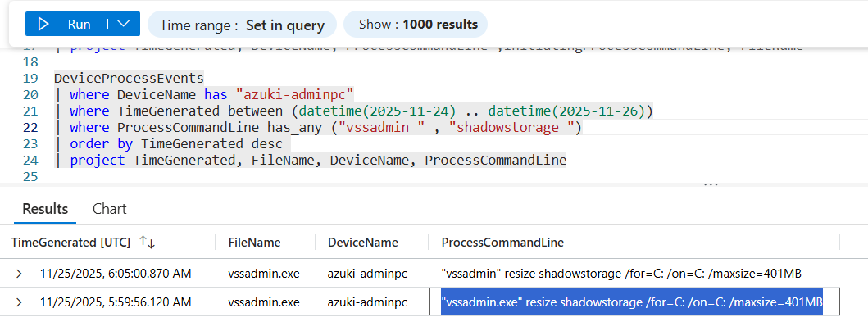Switch to the Results tab
This screenshot has width=868, height=322.
coord(45,209)
